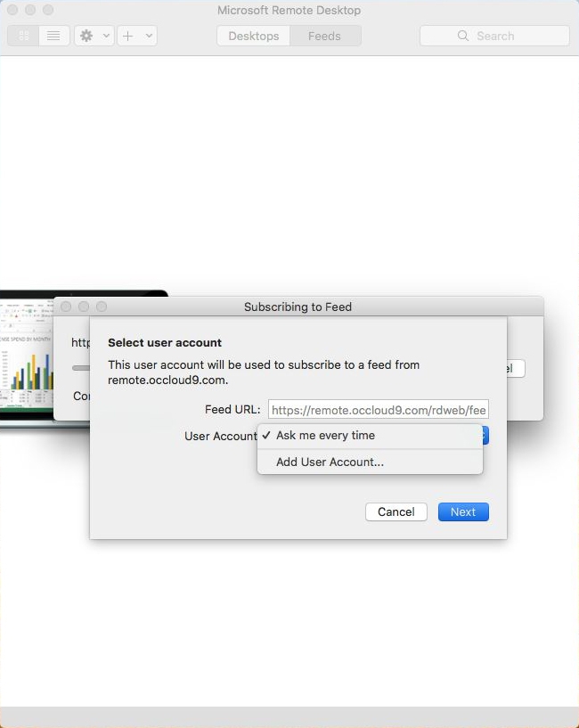This screenshot has width=579, height=728.
Task: Click the Feed URL text field
Action: 379,410
